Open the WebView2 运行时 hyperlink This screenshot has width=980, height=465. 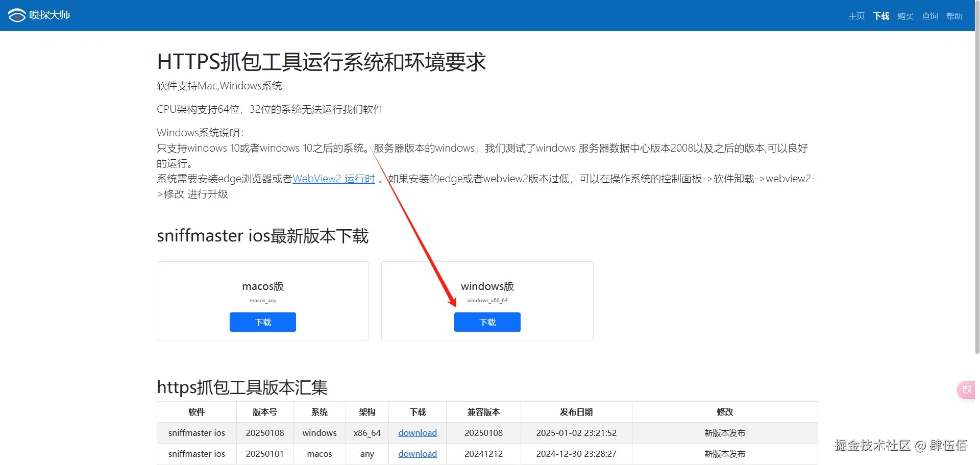point(333,178)
